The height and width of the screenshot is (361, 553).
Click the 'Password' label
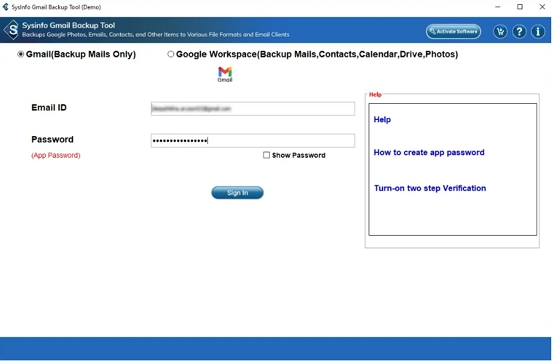point(53,140)
